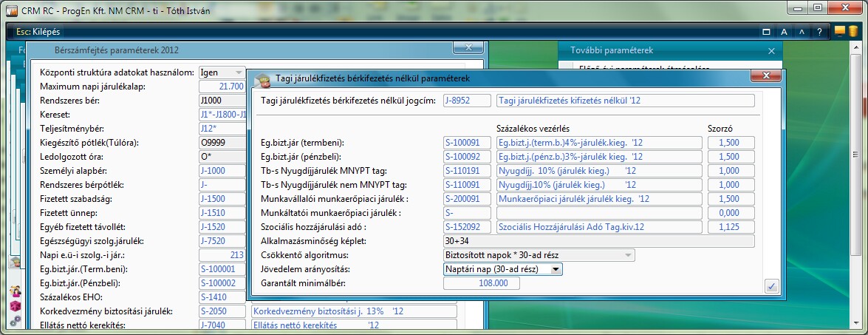Click the gold database cylinder icon

click(854, 32)
